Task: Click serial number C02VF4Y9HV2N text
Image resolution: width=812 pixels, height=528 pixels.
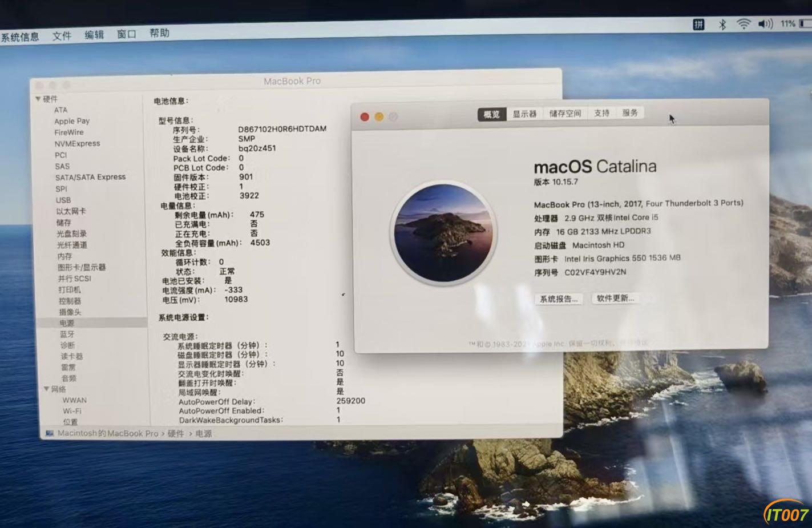Action: 595,272
